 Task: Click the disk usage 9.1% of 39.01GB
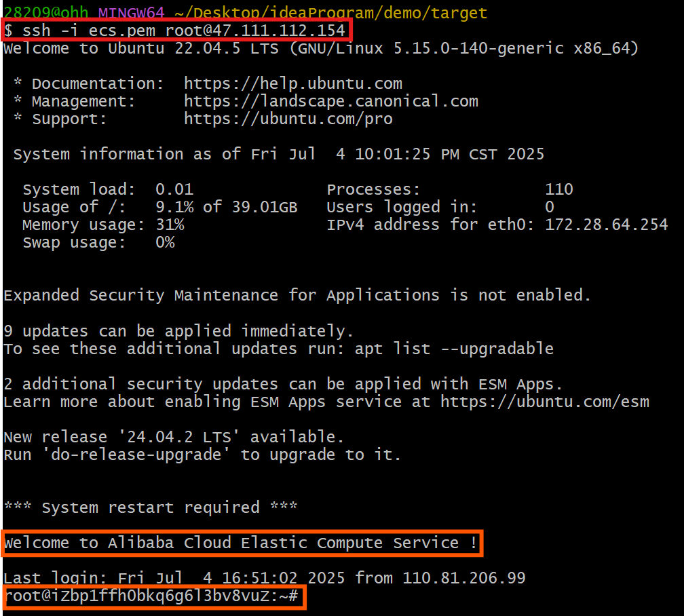pos(227,207)
